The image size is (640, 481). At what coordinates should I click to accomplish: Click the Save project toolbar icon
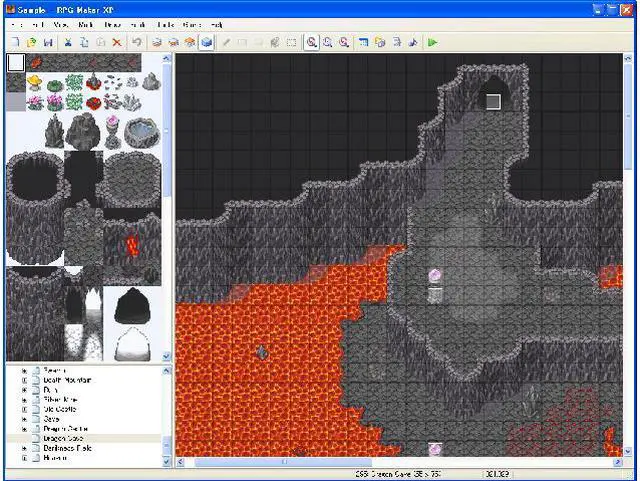pyautogui.click(x=48, y=43)
